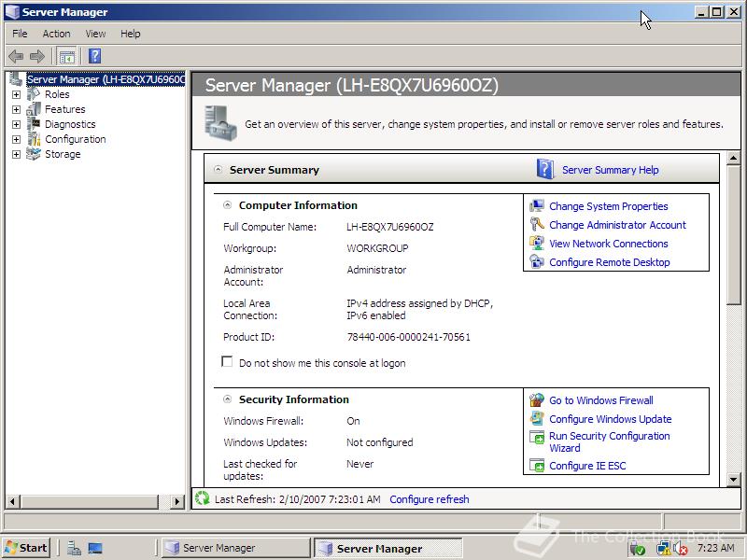Click the Forward arrow toolbar icon

click(x=37, y=56)
